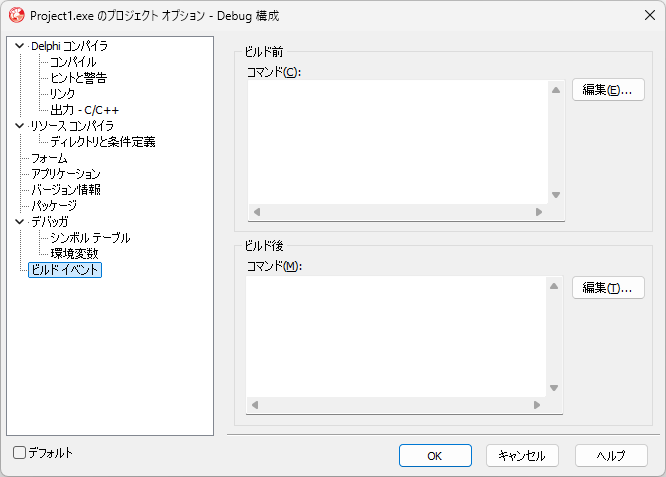Click pre-build box scroll left arrow

[x=257, y=212]
